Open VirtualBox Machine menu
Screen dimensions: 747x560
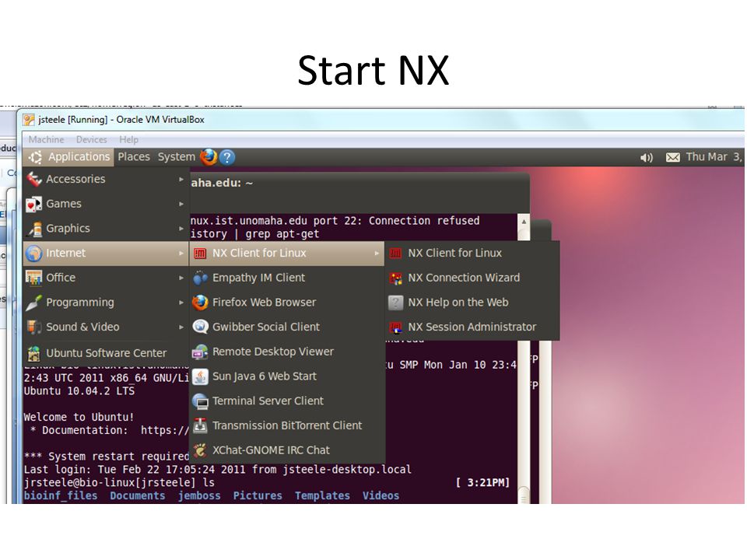[x=46, y=139]
